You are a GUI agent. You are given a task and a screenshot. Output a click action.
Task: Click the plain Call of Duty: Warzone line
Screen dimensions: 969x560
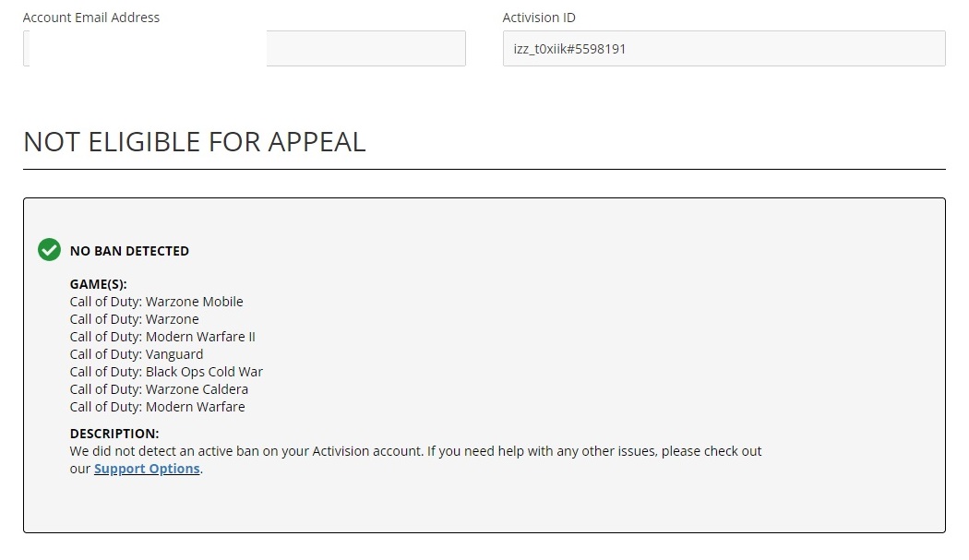[x=134, y=319]
